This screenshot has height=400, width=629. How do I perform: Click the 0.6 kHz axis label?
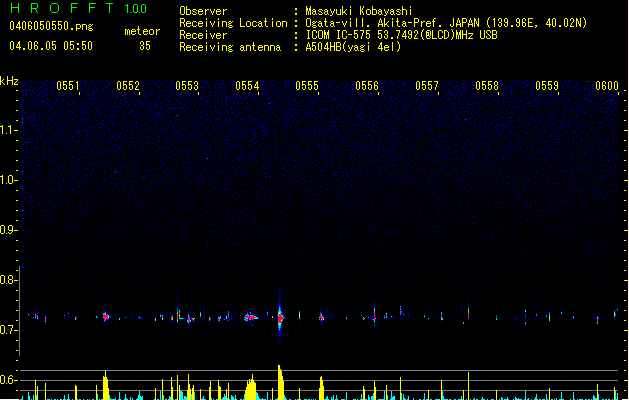(8, 380)
